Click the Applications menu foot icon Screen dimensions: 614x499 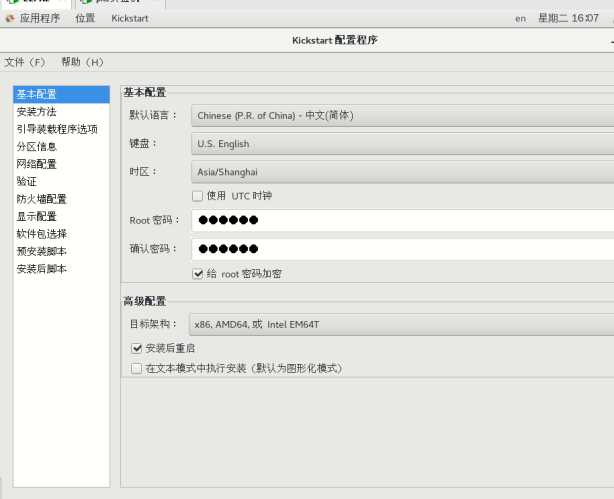pos(10,18)
